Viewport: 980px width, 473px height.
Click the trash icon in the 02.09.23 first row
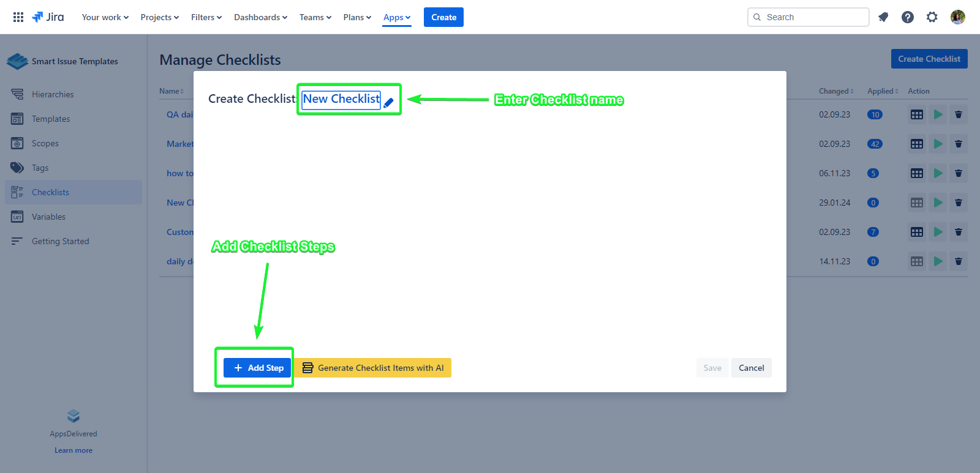tap(959, 114)
